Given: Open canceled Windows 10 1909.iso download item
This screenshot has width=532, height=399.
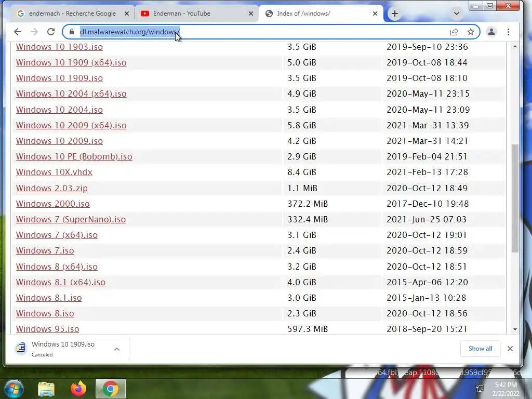Looking at the screenshot, I should coord(63,349).
